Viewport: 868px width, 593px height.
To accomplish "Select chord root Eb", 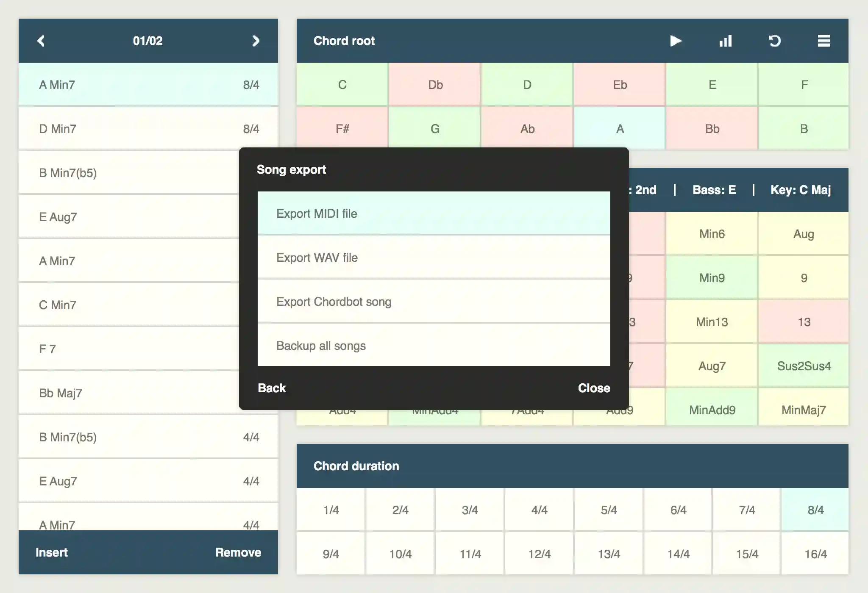I will tap(619, 85).
